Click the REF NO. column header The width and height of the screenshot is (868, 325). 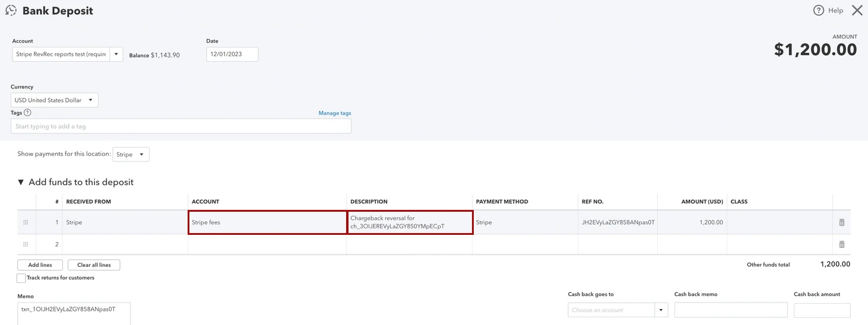(x=593, y=202)
